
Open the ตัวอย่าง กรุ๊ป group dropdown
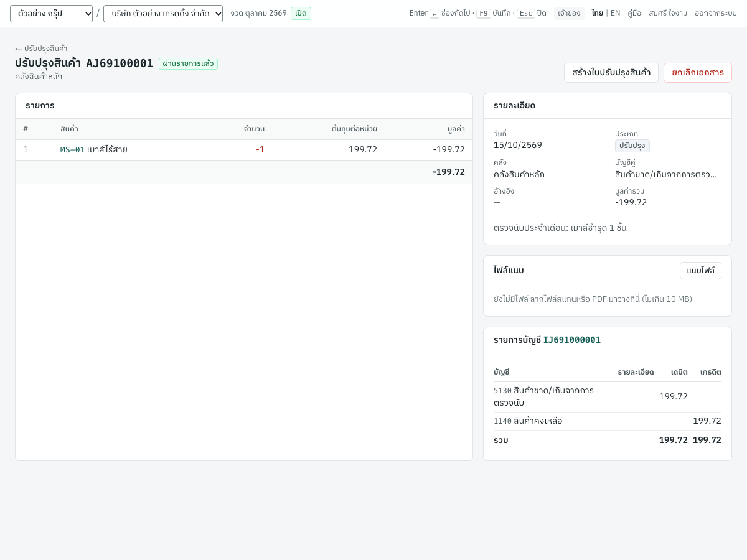tap(51, 14)
